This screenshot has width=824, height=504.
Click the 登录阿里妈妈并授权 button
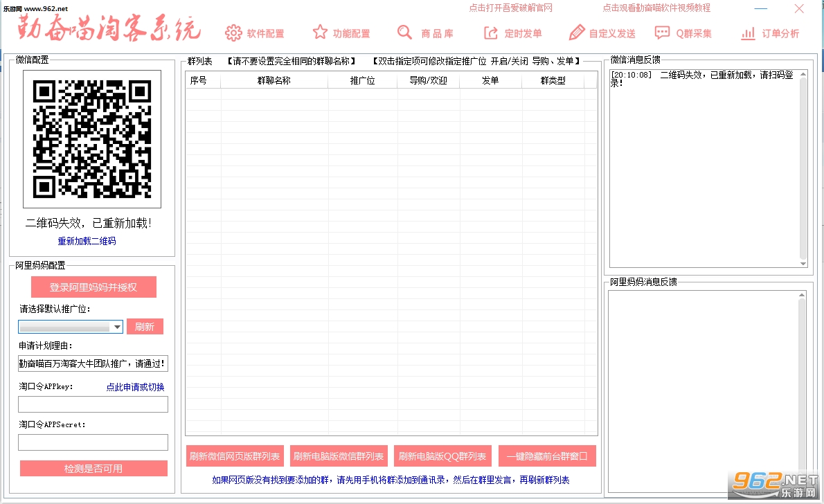pyautogui.click(x=93, y=287)
